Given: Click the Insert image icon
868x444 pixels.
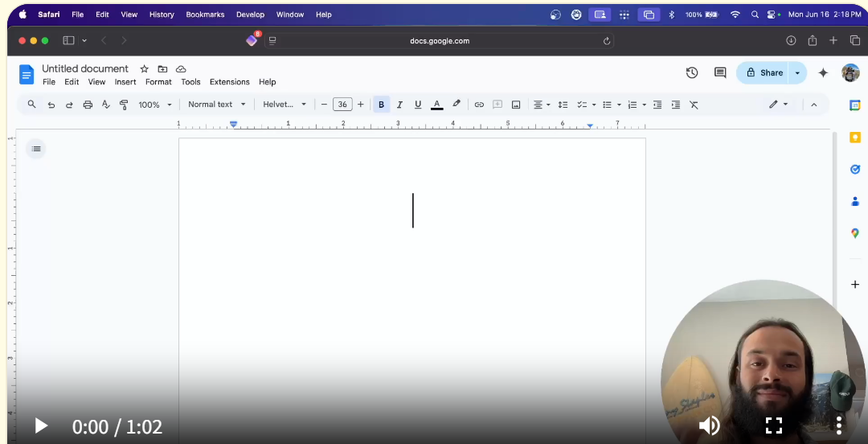Looking at the screenshot, I should (x=516, y=105).
